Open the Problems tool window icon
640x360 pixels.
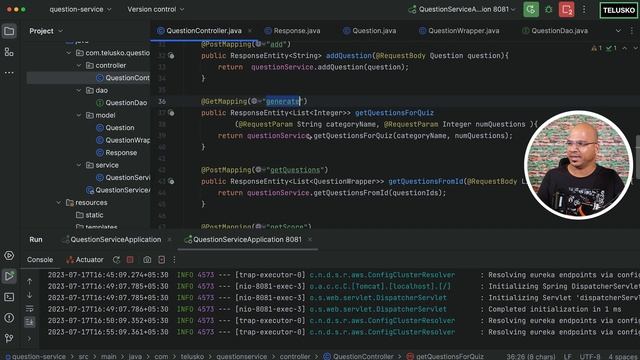coord(9,318)
